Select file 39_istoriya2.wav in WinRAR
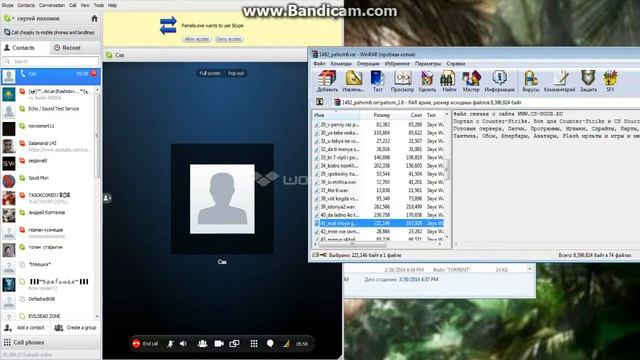 [378, 207]
